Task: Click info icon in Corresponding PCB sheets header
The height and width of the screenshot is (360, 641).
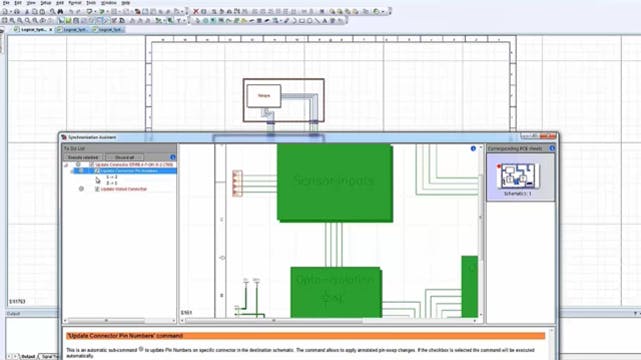Action: [x=552, y=148]
